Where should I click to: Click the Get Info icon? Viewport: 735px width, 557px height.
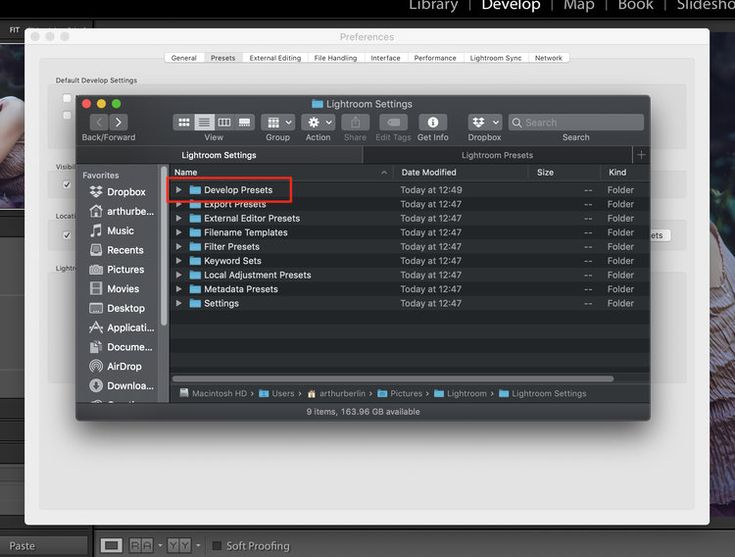pyautogui.click(x=433, y=122)
